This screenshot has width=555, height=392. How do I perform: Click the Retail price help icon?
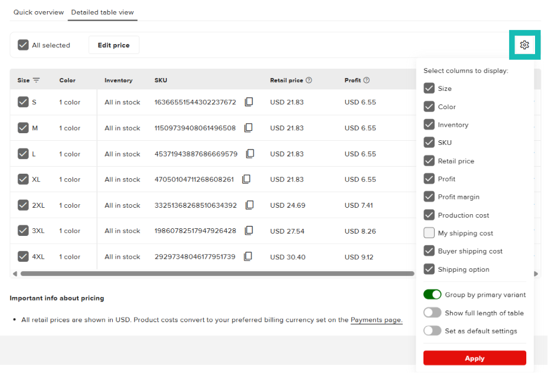(309, 80)
